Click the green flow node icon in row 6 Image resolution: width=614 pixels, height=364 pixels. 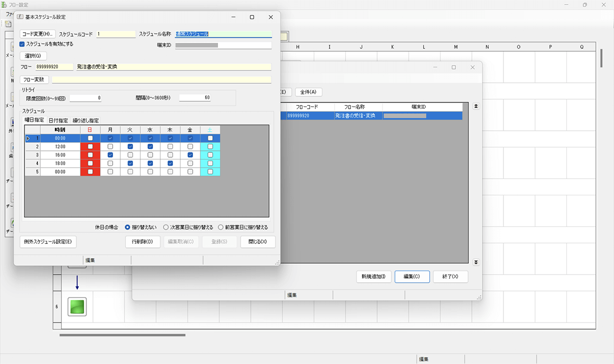pos(77,307)
